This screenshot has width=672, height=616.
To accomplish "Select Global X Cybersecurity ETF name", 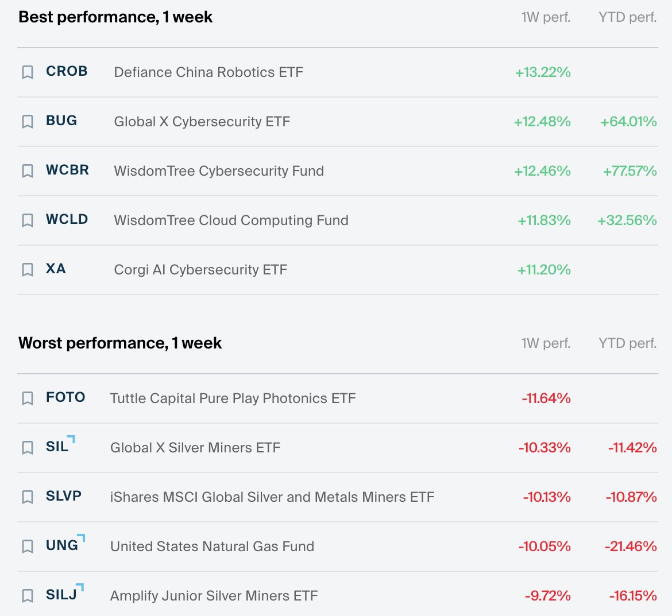I will [x=202, y=121].
